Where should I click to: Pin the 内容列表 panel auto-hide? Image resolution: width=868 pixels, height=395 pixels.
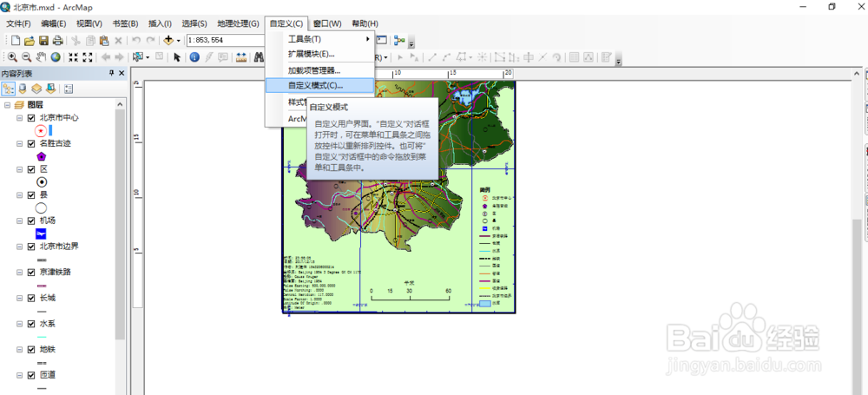point(111,73)
